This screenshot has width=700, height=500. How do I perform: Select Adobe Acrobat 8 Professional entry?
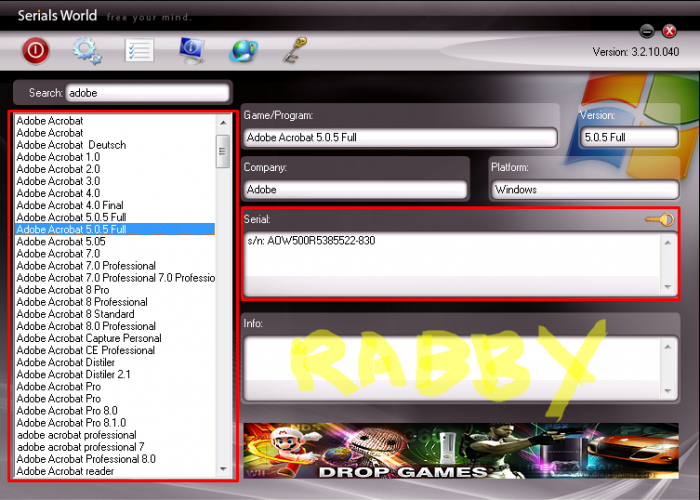tap(115, 302)
